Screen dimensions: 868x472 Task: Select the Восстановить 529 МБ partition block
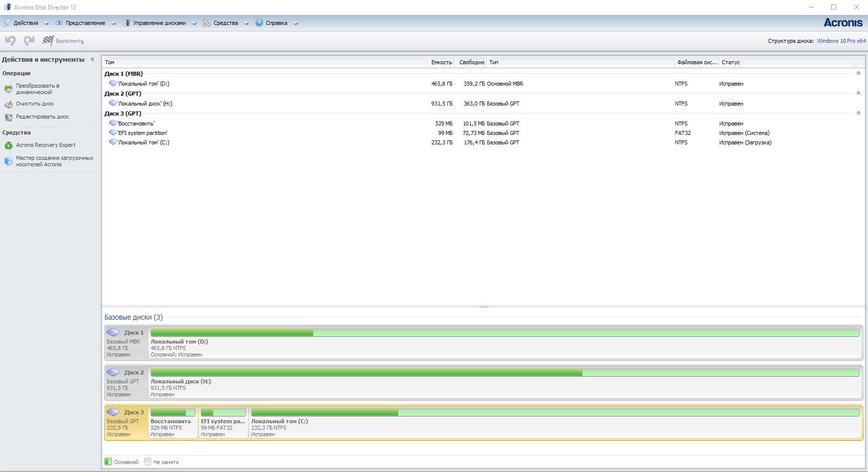click(173, 423)
